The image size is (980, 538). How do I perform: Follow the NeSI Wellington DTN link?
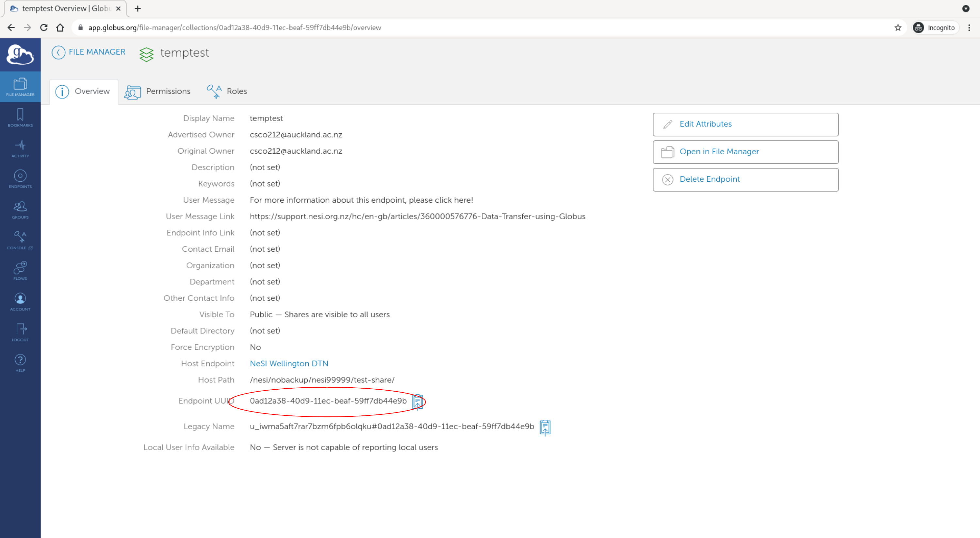coord(289,363)
